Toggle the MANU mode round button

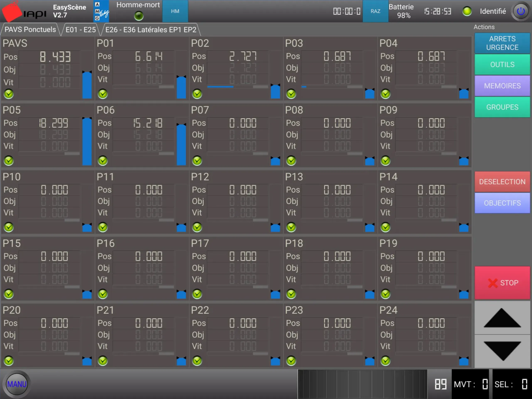coord(17,384)
